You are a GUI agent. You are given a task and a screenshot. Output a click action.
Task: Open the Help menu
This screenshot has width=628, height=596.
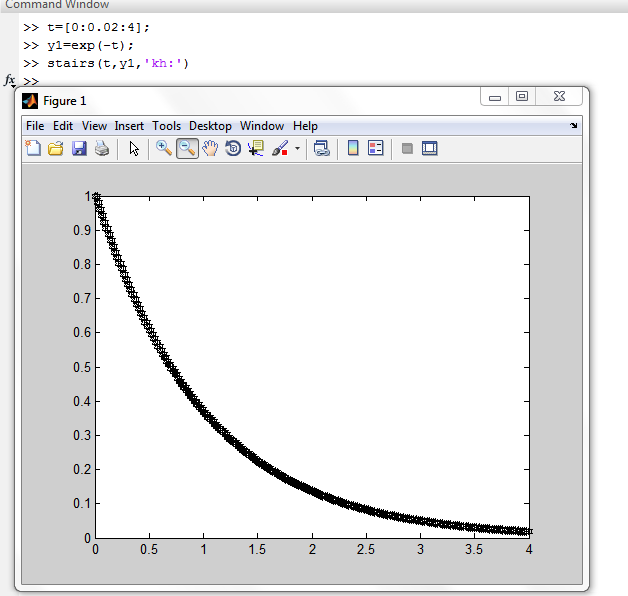[305, 126]
